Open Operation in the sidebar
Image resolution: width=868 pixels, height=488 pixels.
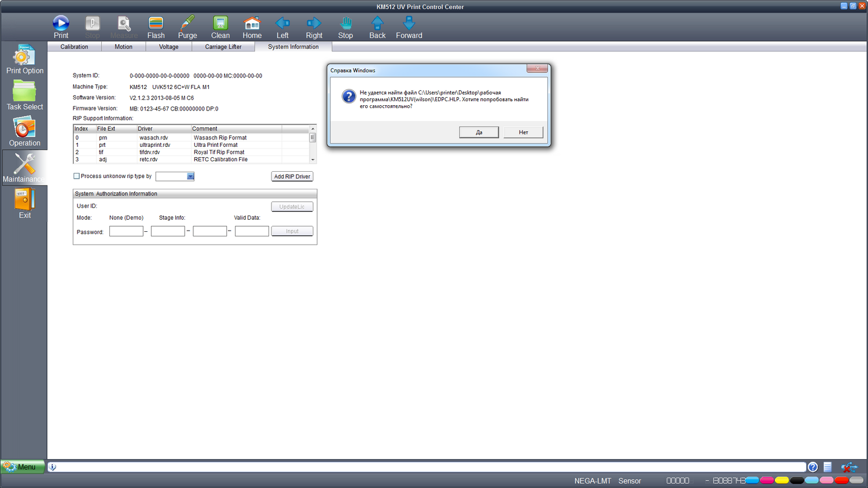click(x=24, y=132)
